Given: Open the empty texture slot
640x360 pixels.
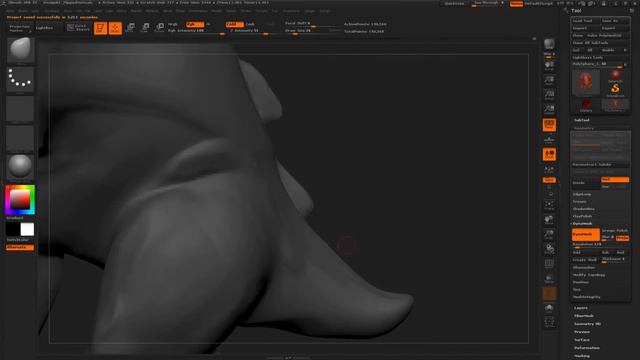Looking at the screenshot, I should (x=20, y=138).
